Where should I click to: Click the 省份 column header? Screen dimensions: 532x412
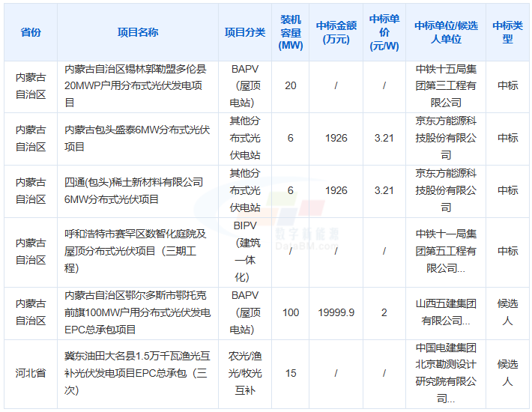click(31, 32)
